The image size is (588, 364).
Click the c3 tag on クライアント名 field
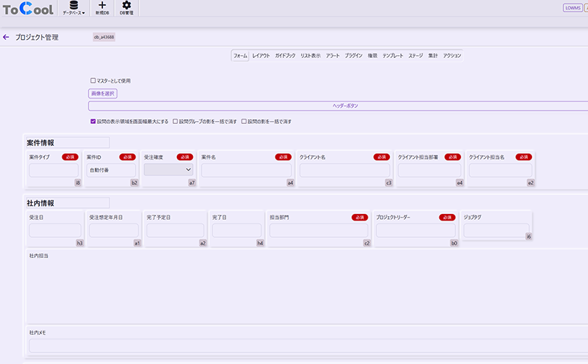click(389, 183)
